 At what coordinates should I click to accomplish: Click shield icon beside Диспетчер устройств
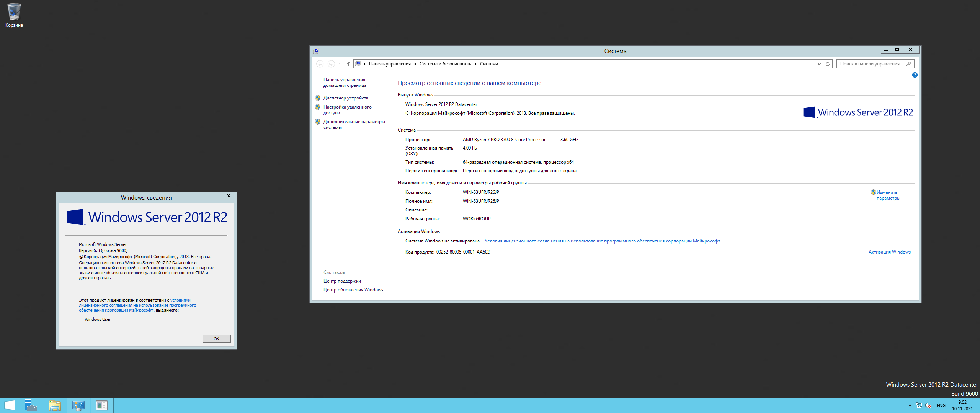click(x=318, y=98)
